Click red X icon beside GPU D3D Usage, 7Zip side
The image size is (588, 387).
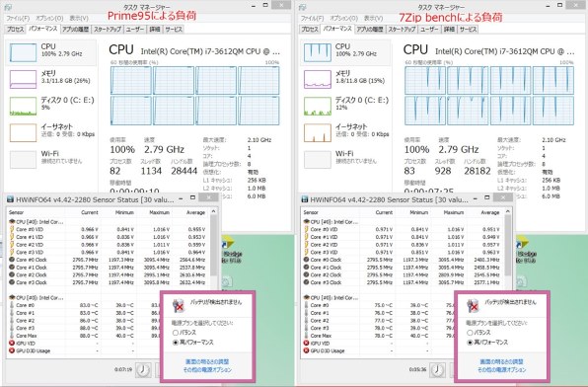coord(306,350)
